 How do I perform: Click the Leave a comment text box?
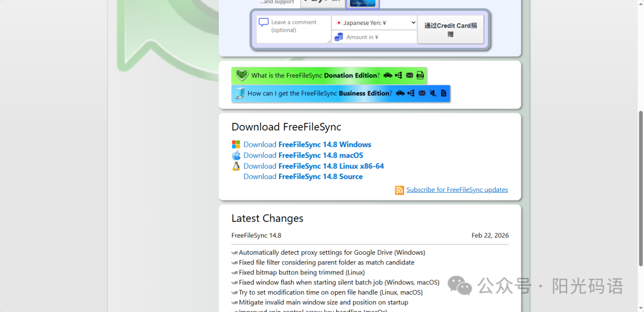point(293,29)
